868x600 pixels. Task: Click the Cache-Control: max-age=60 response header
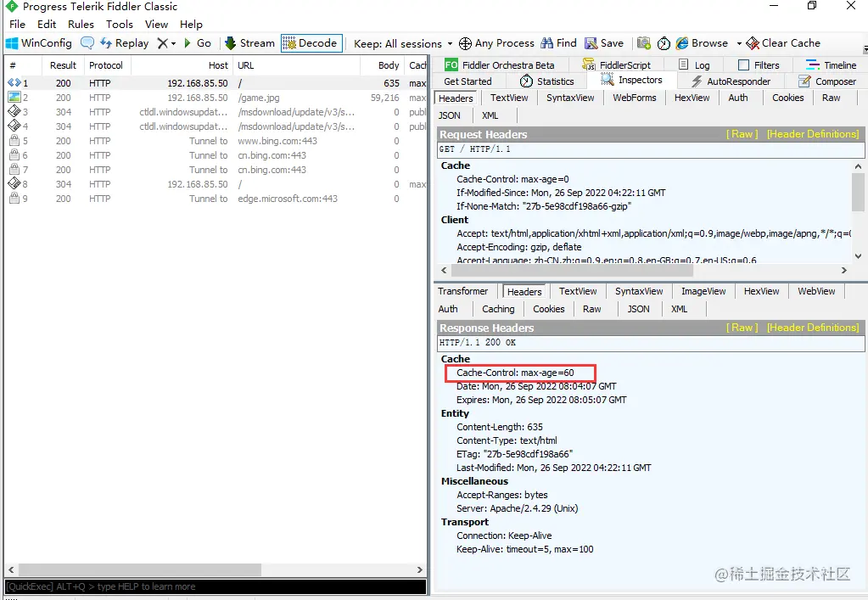point(515,373)
